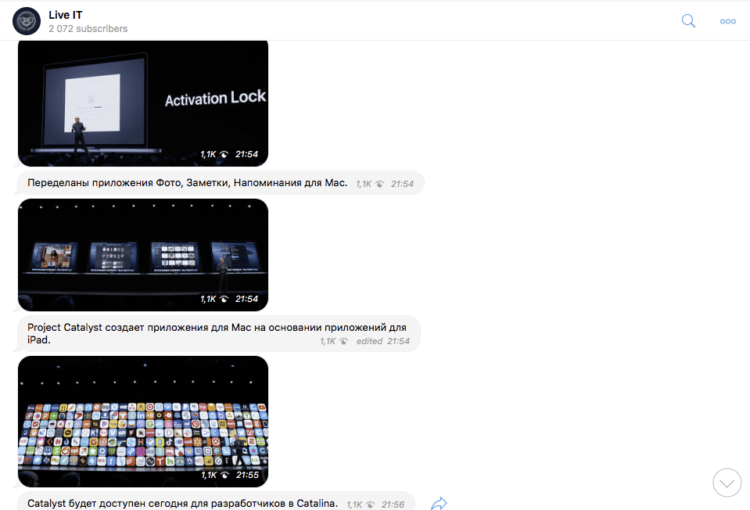The width and height of the screenshot is (750, 510).
Task: Click the eye icon on the Catalina message
Action: (x=370, y=505)
